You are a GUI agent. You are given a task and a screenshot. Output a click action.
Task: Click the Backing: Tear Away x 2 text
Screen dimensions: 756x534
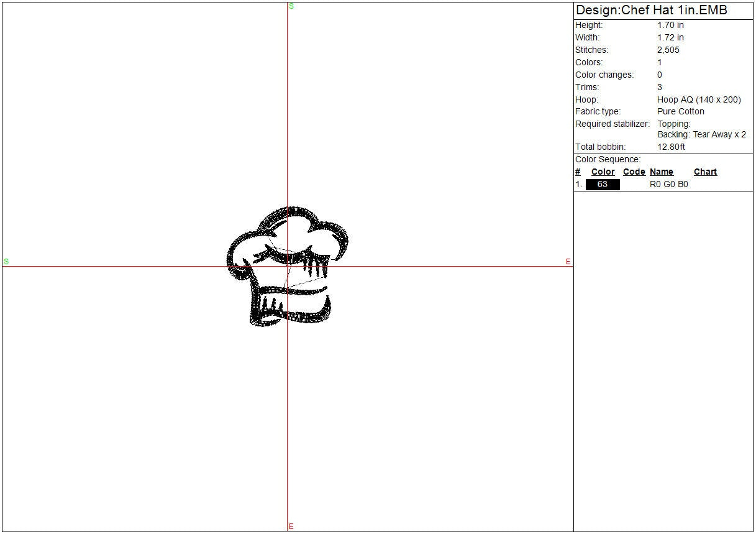point(702,135)
